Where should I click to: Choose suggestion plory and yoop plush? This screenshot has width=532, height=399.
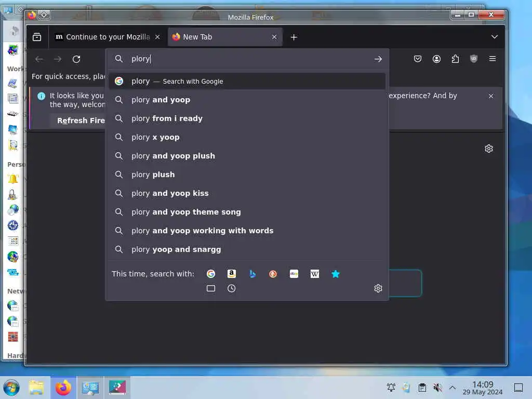coord(247,156)
